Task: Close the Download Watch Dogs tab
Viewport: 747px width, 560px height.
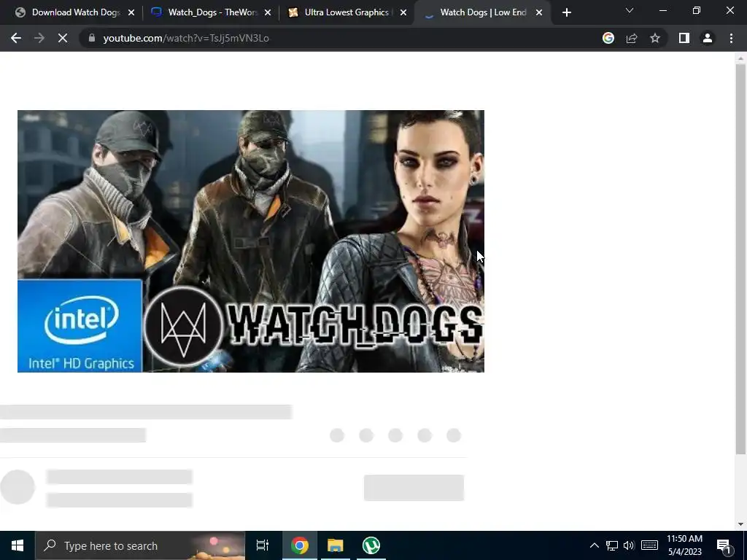Action: click(131, 13)
